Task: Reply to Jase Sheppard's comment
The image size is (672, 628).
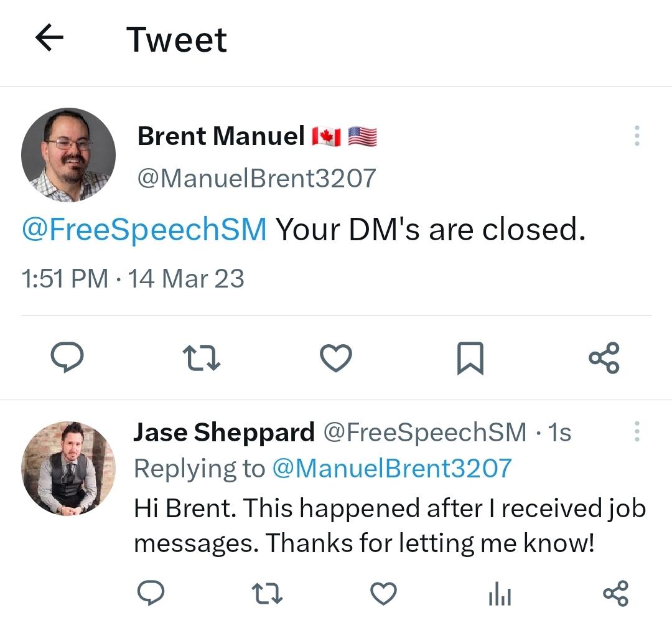Action: pos(150,593)
